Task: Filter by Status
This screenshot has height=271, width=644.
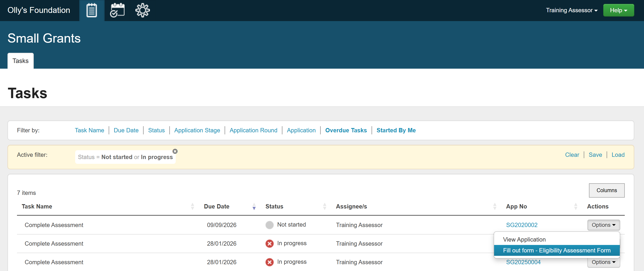Action: click(156, 130)
